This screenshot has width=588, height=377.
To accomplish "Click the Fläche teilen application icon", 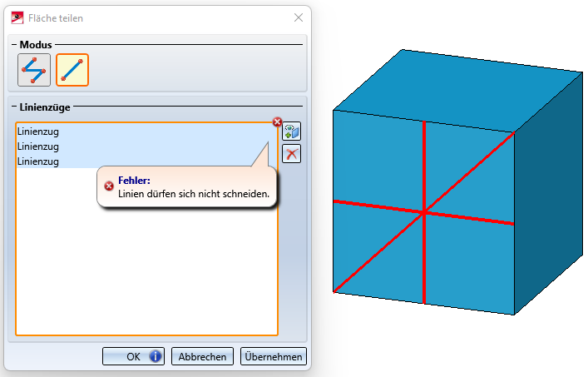I will click(17, 17).
